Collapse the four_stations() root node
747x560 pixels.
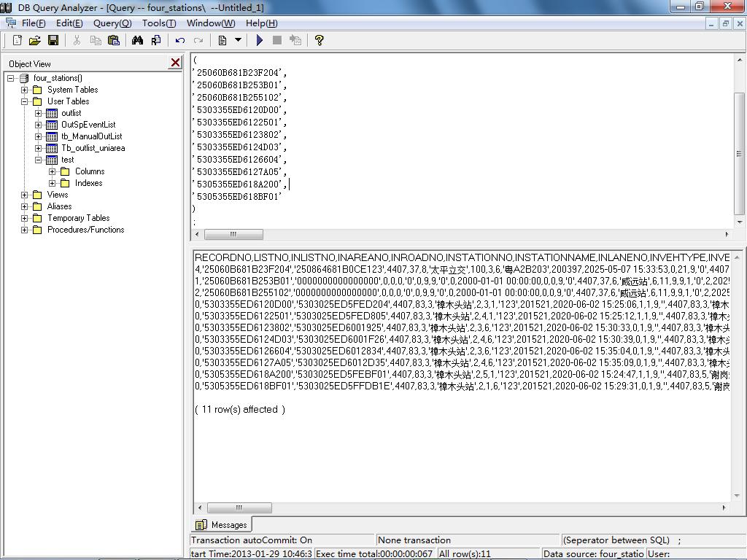point(10,78)
